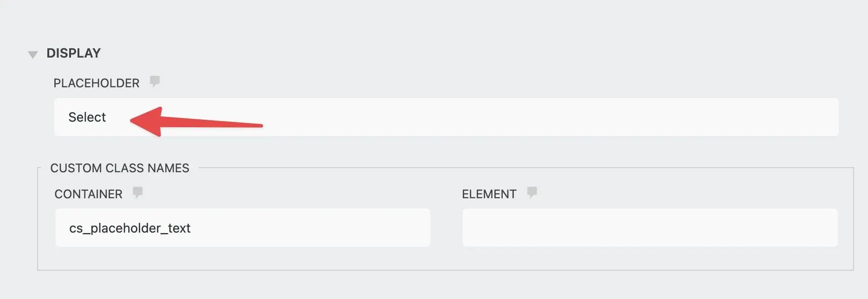Click the CONTAINER field label

[89, 194]
